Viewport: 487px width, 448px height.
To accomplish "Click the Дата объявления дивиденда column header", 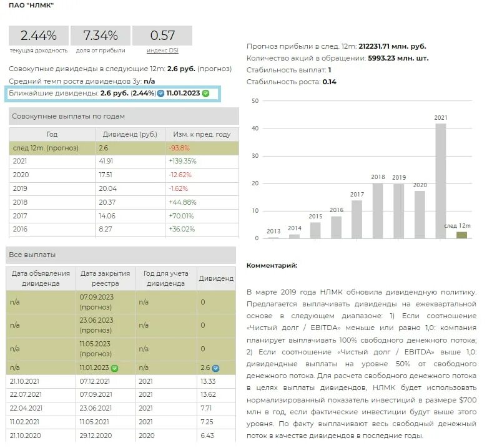I will pos(41,278).
